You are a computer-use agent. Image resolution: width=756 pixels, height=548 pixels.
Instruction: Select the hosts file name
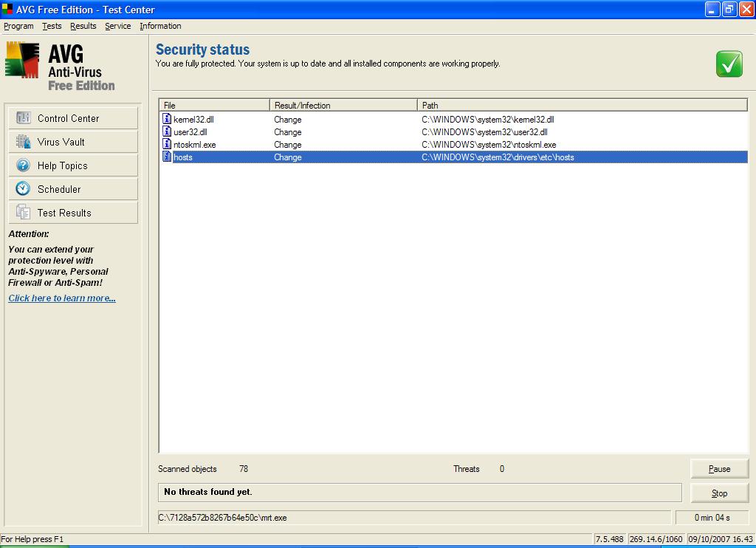point(183,157)
